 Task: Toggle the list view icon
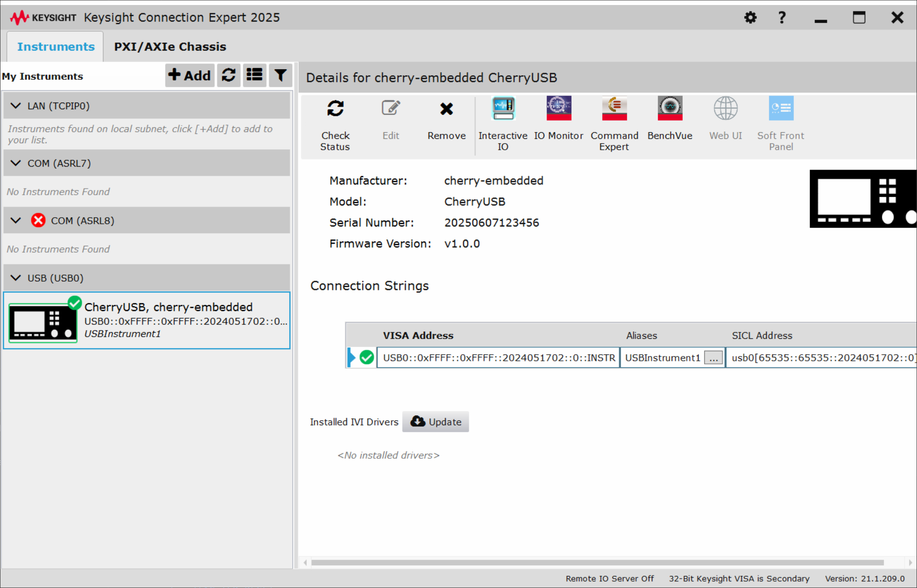[x=254, y=75]
